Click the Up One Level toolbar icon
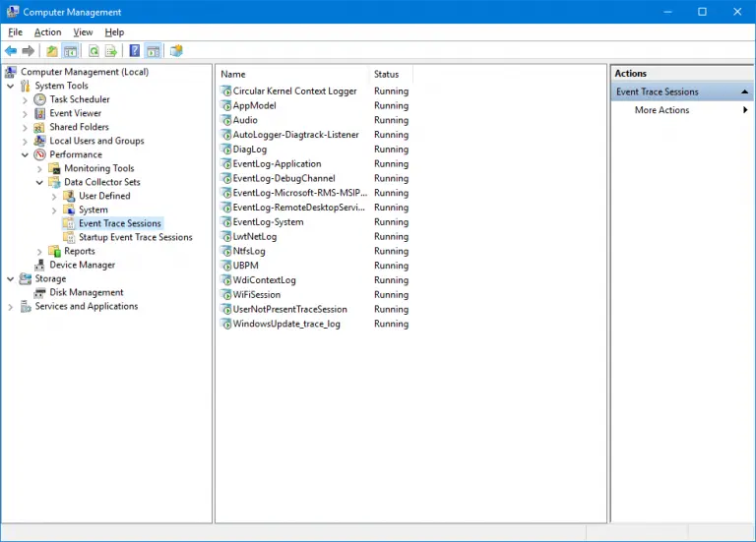 52,51
